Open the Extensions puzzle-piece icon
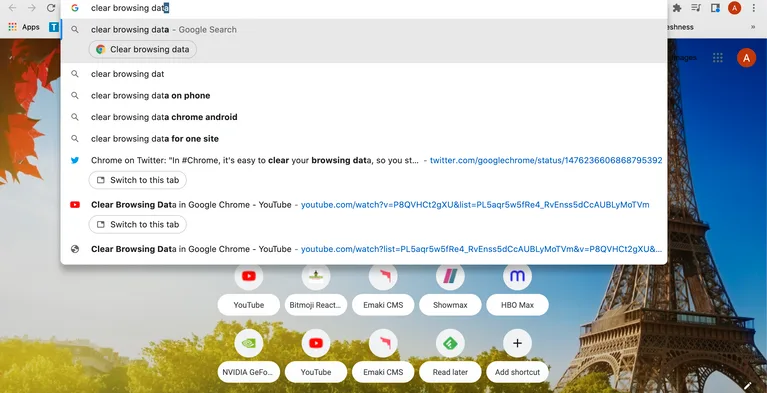 pyautogui.click(x=677, y=8)
